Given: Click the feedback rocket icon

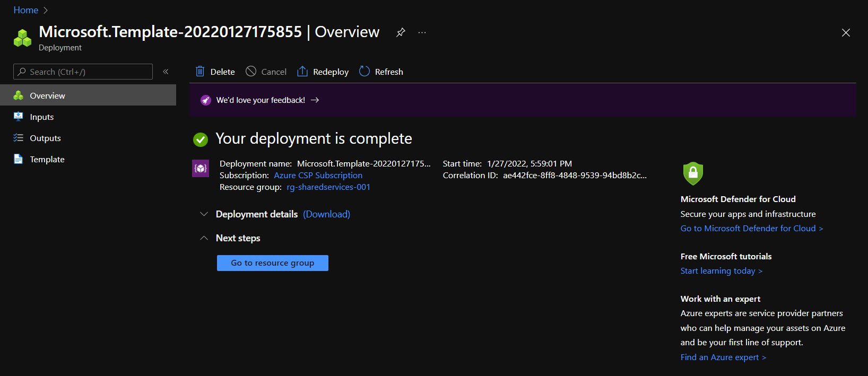Looking at the screenshot, I should (x=206, y=100).
